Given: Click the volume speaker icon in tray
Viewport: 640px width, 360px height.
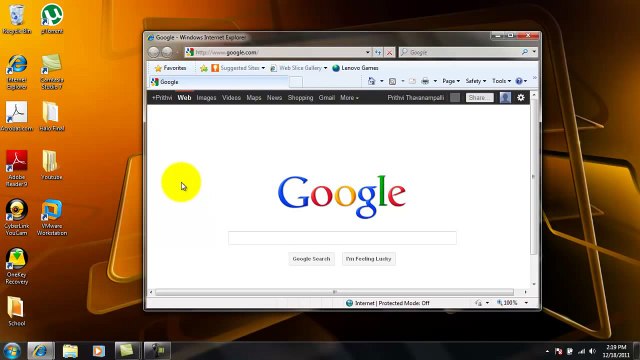Looking at the screenshot, I should coord(592,351).
